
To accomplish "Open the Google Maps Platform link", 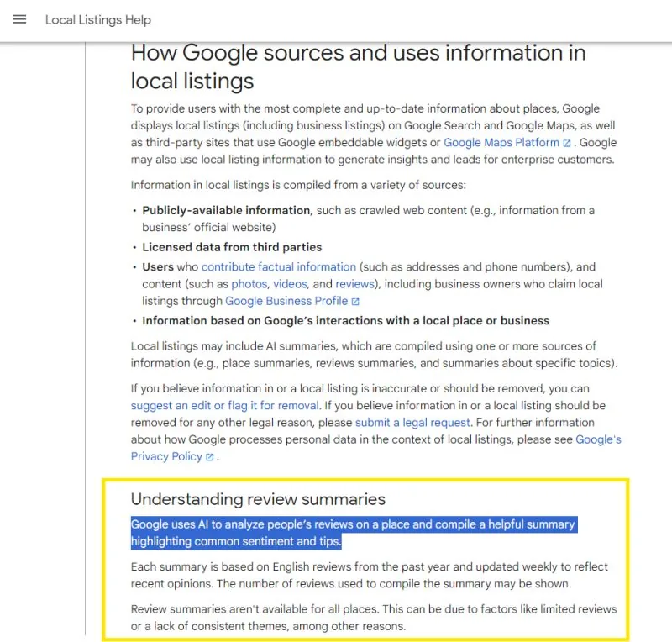I will 501,142.
